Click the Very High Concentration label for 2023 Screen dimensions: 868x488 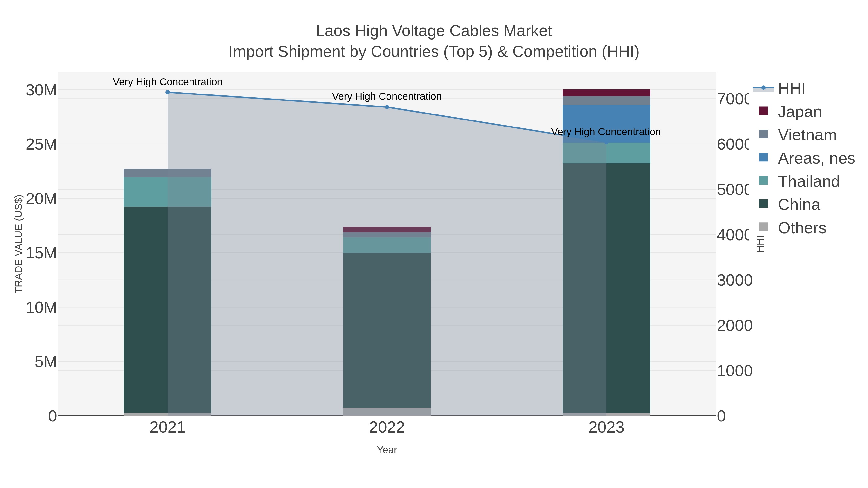pyautogui.click(x=606, y=132)
